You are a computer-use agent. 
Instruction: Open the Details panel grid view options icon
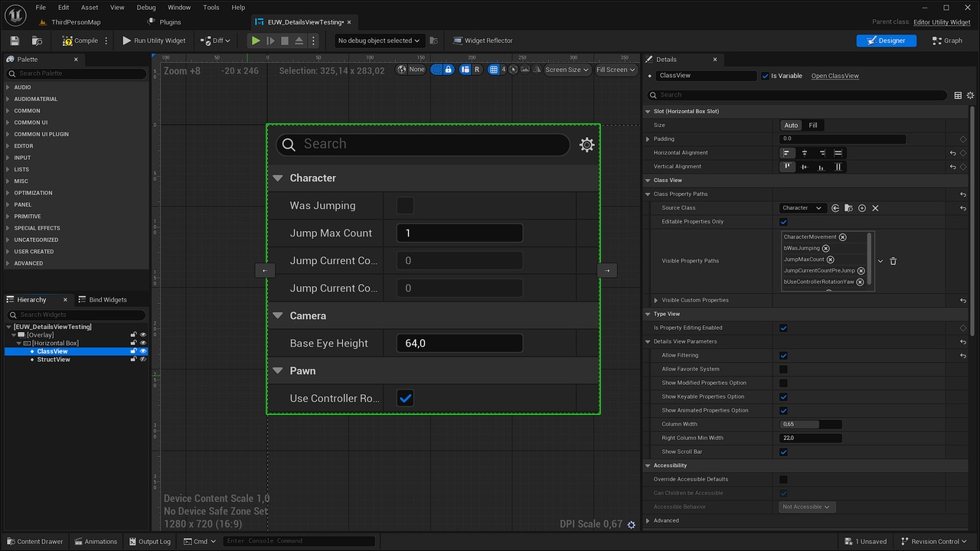[x=958, y=95]
